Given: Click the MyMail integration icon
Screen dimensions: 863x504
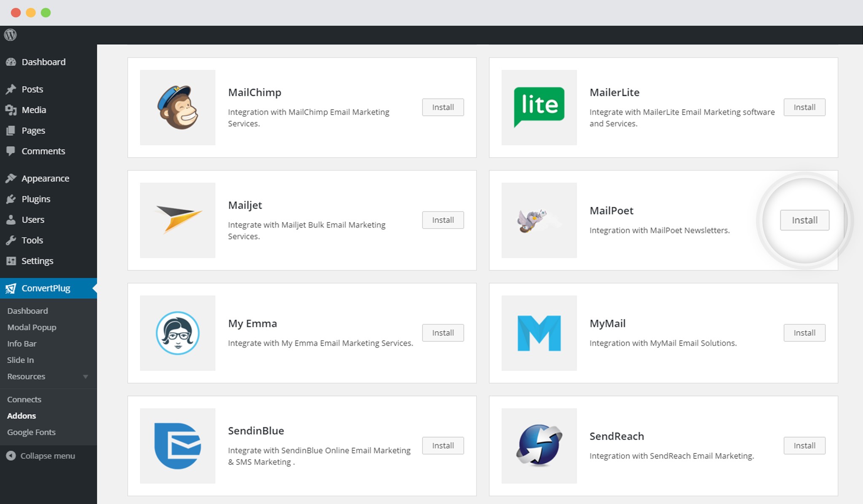Looking at the screenshot, I should click(539, 333).
